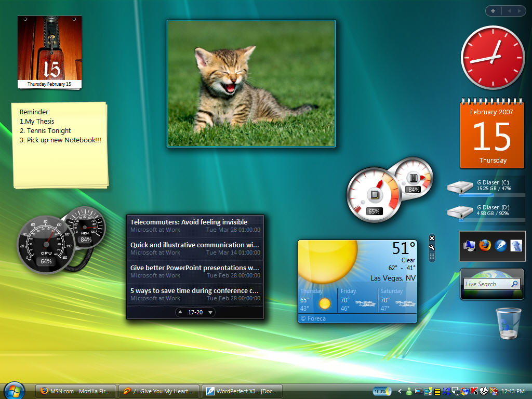This screenshot has width=532, height=399.
Task: Click the 12:43 PM taskbar clock
Action: (513, 391)
